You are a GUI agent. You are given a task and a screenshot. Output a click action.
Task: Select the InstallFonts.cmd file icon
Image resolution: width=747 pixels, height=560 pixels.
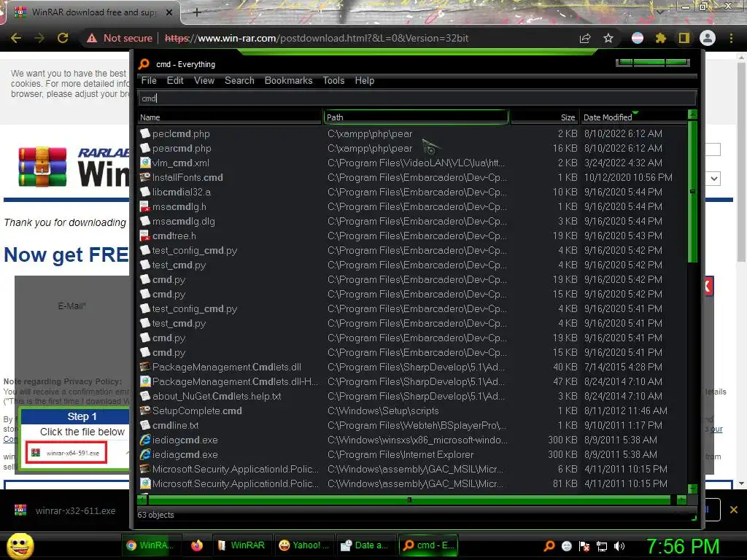(x=145, y=177)
